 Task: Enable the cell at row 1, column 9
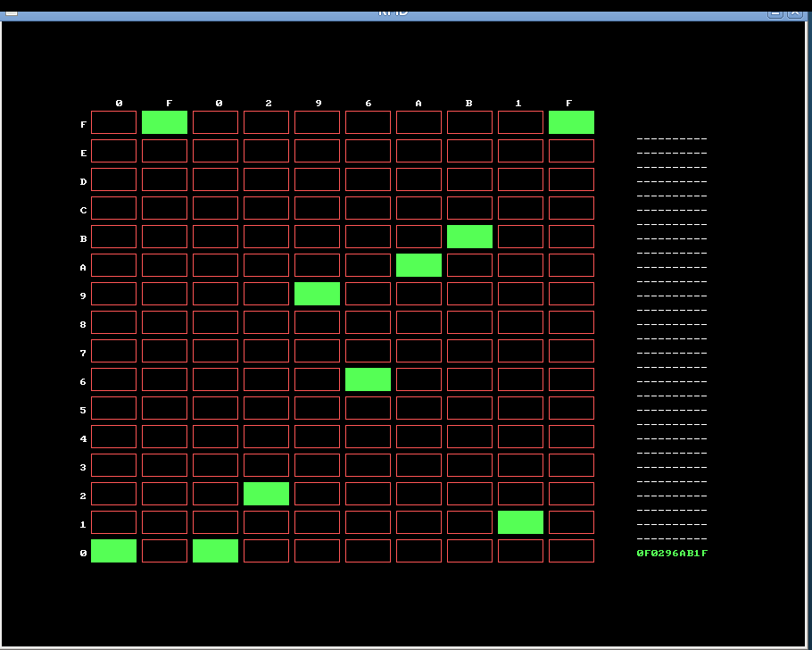tap(317, 522)
